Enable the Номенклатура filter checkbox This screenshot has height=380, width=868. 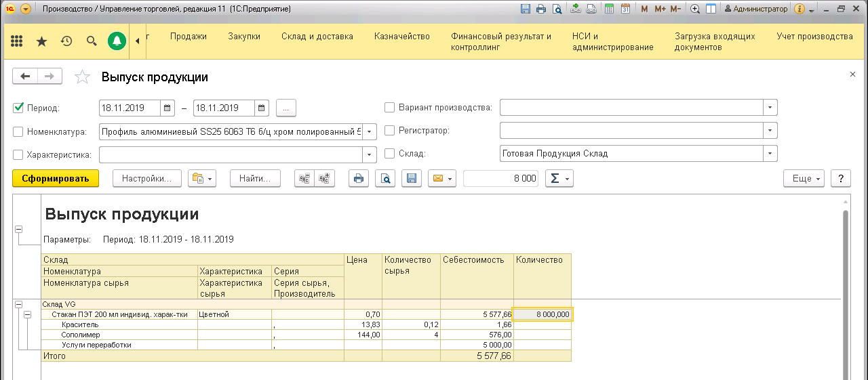[x=18, y=131]
